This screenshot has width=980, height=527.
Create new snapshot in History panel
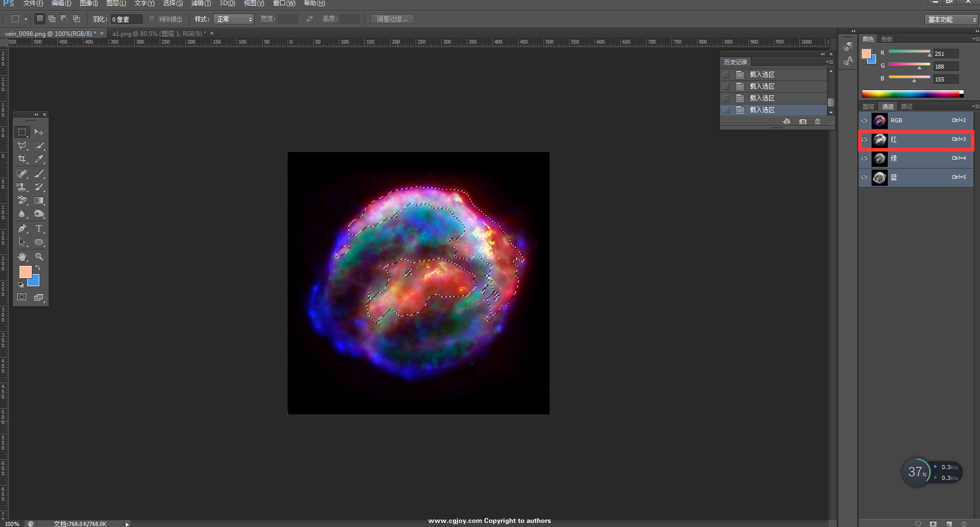803,121
